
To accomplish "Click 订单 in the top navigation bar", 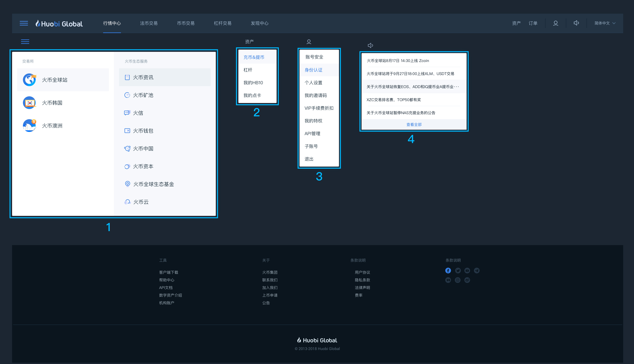I will [x=533, y=23].
